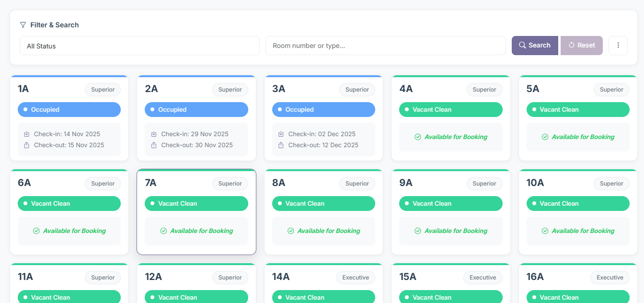Screen dimensions: 644x303
Task: Click the Occupied status of room 2A
Action: coord(196,110)
